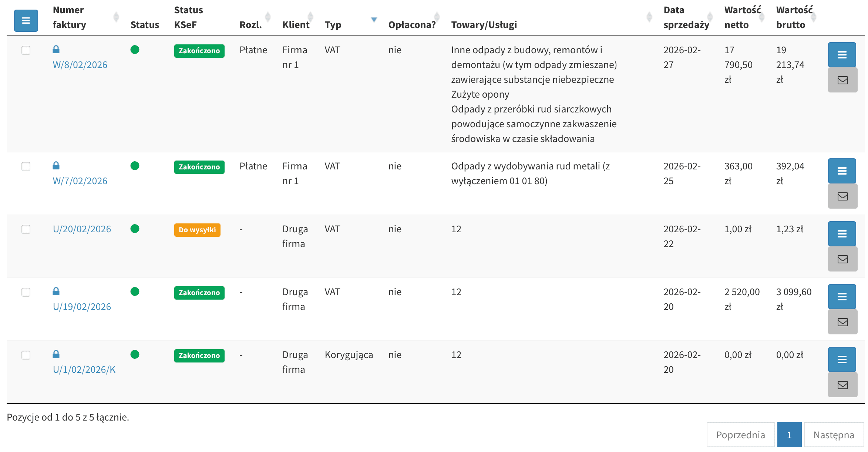Click the envelope icon for U/1/02/2026/K
The image size is (868, 452).
click(842, 385)
